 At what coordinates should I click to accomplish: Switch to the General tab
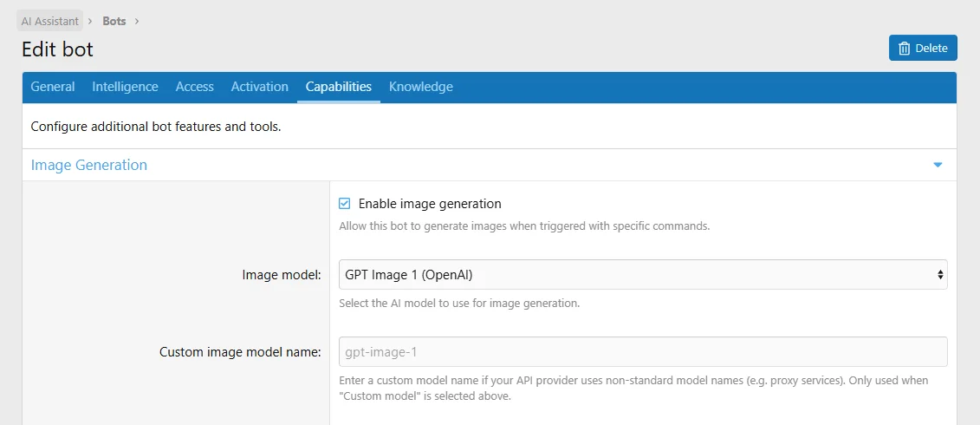point(53,87)
